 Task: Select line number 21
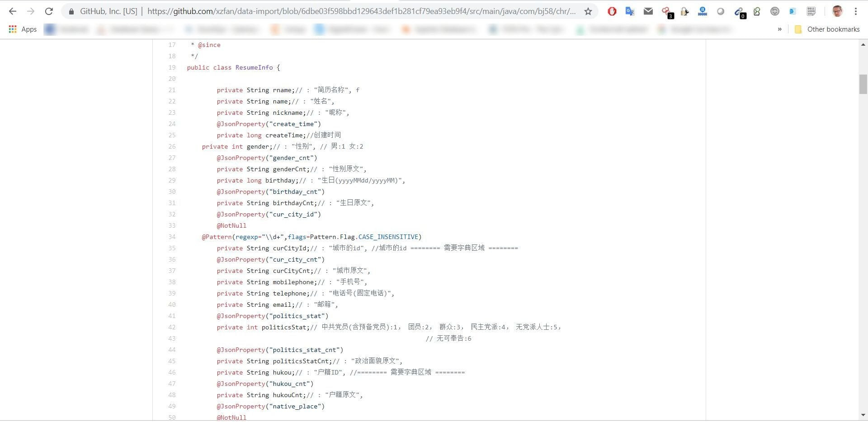point(172,90)
